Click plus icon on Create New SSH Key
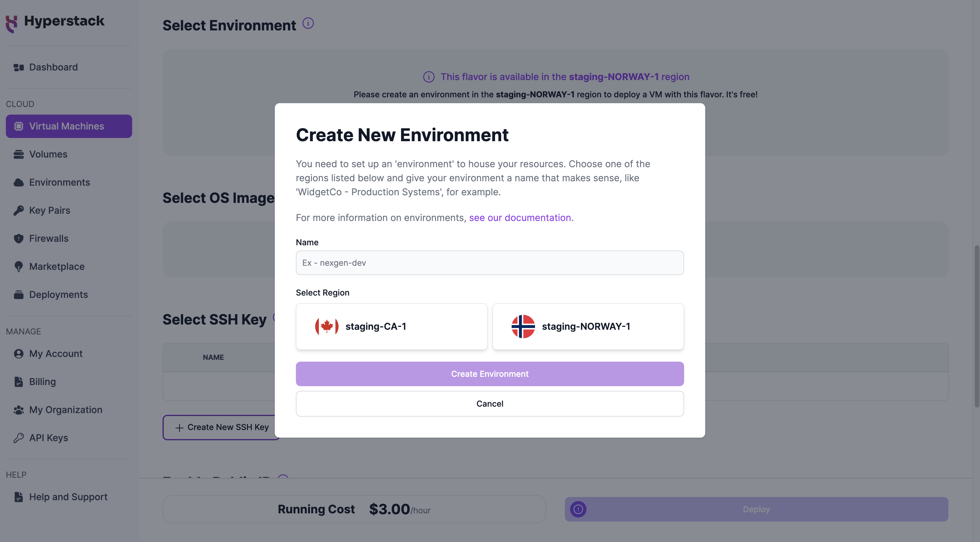The width and height of the screenshot is (980, 542). (179, 428)
